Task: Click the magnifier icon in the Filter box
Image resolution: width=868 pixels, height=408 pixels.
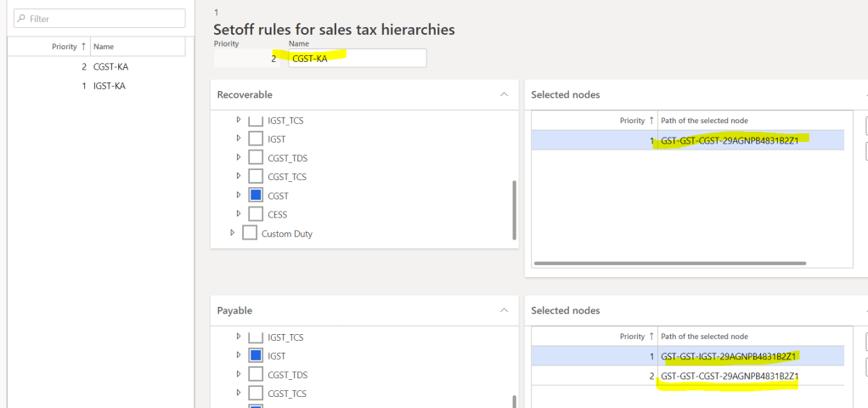Action: tap(21, 18)
